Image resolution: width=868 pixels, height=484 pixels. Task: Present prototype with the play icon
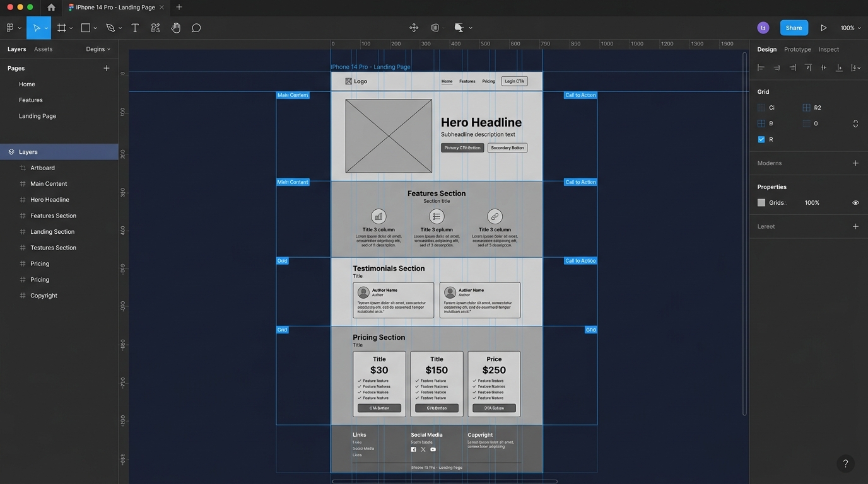click(x=823, y=28)
